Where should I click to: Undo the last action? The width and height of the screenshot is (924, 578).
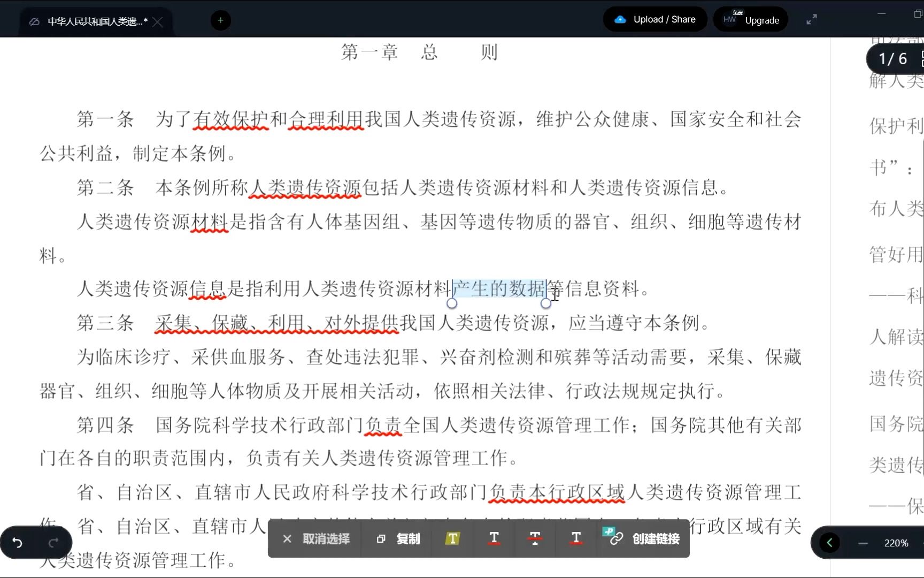(x=17, y=543)
